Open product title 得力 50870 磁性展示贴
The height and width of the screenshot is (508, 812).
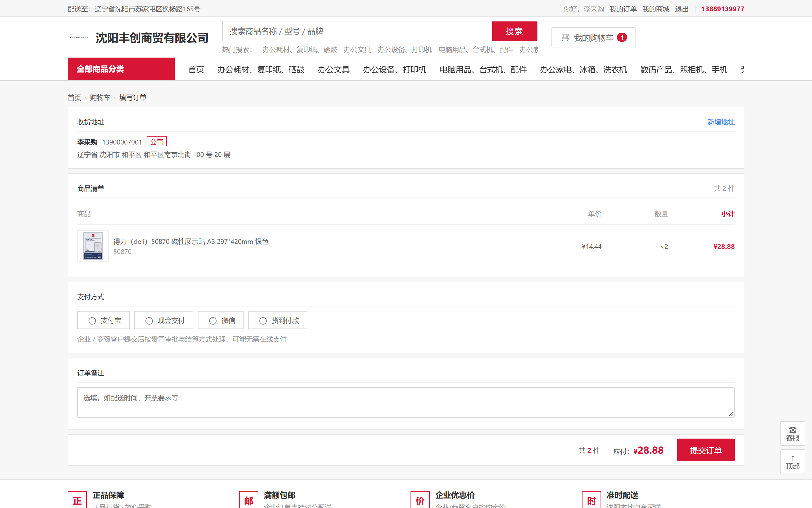point(191,241)
